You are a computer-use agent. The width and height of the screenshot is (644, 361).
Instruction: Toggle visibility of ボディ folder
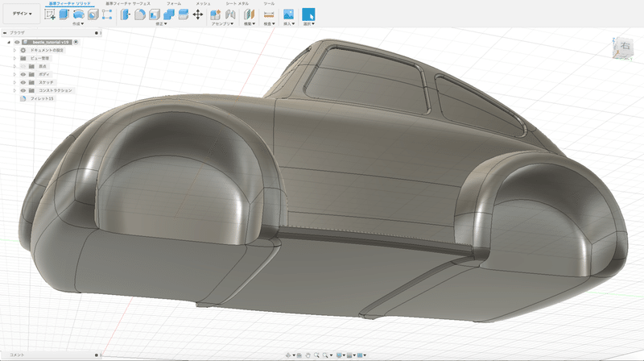click(22, 74)
